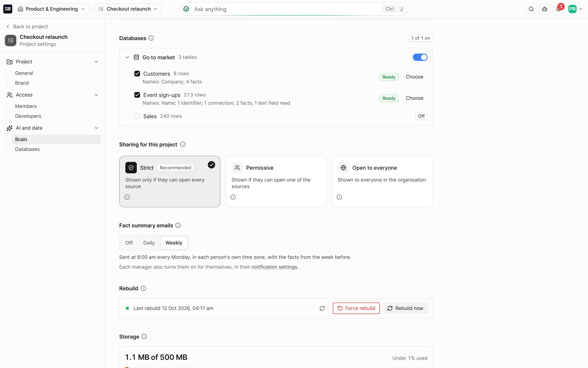This screenshot has height=368, width=588.
Task: Uncheck the Event sign-ups table checkbox
Action: [137, 95]
